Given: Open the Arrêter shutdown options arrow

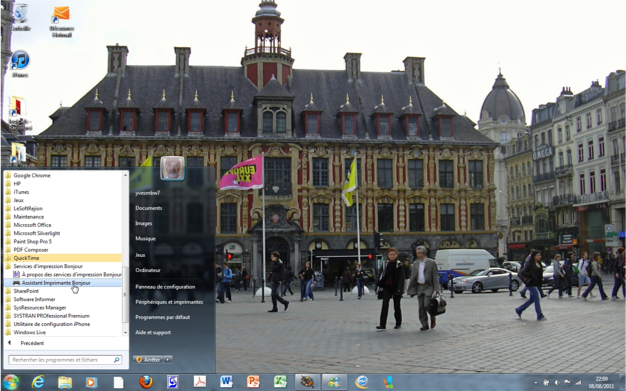Looking at the screenshot, I should point(168,359).
